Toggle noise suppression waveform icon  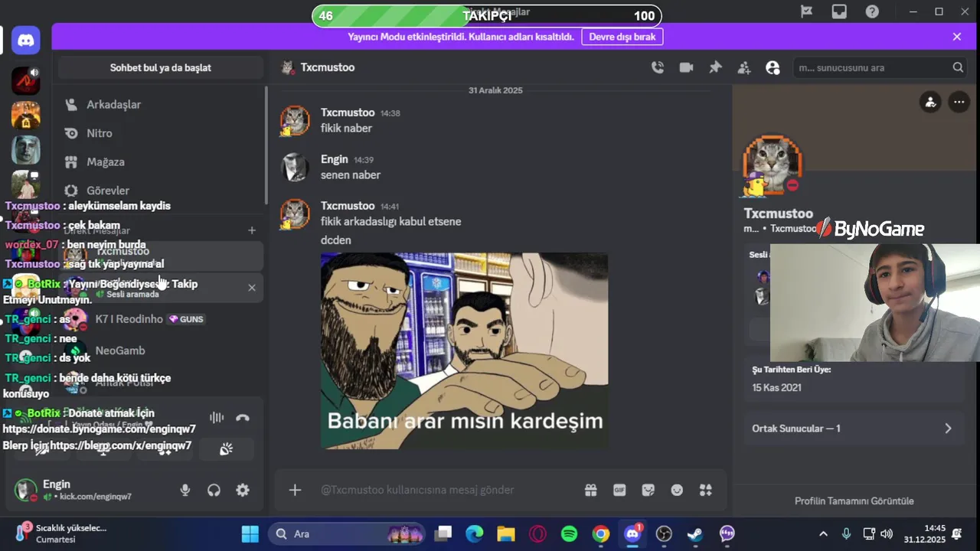(x=217, y=418)
